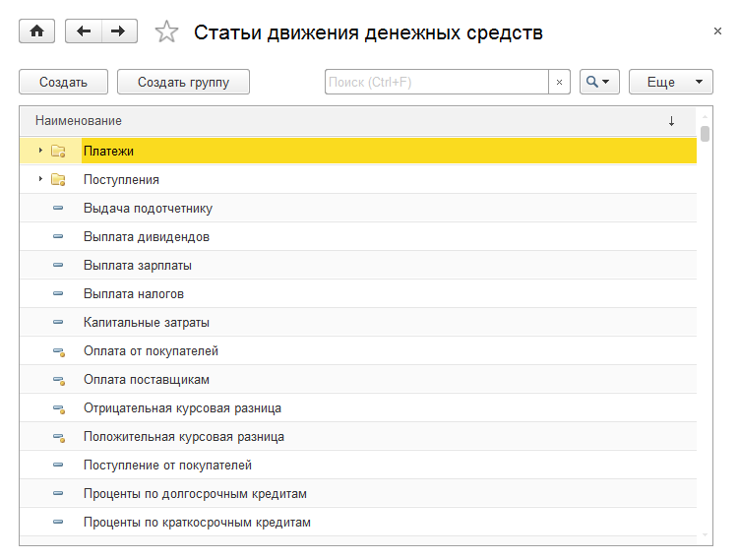Click the Поступления folder icon

pos(58,180)
